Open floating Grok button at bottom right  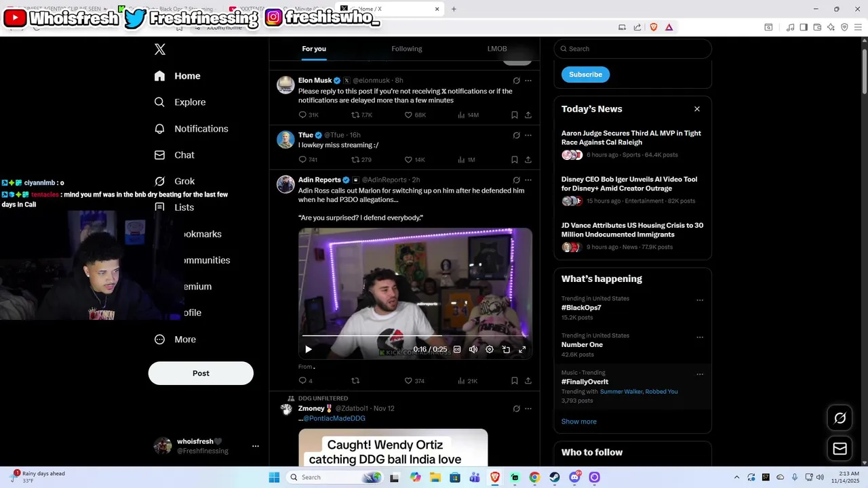(840, 418)
